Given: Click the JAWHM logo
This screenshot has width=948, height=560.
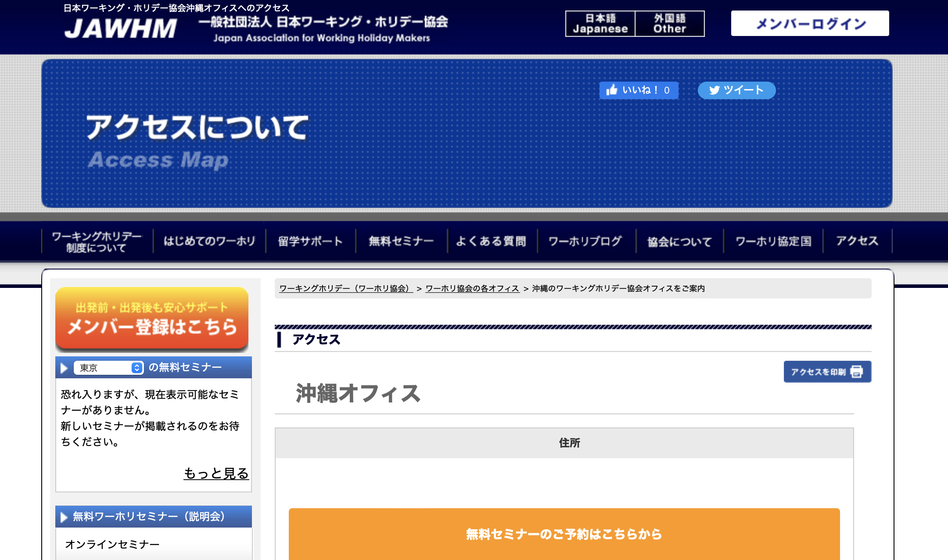Looking at the screenshot, I should (121, 29).
